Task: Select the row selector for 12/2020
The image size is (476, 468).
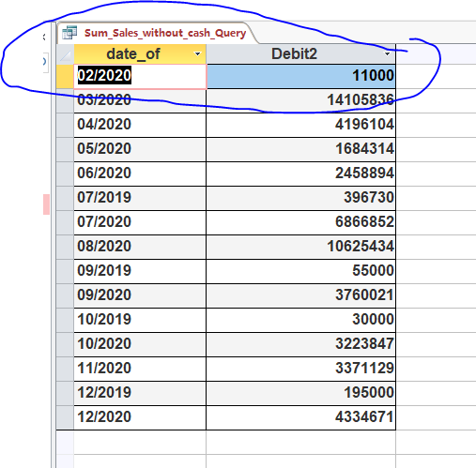Action: point(65,417)
